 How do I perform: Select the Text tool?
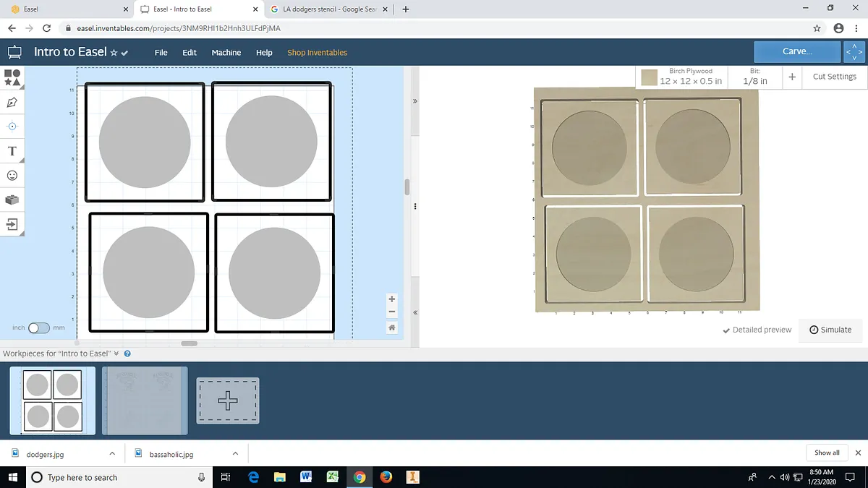point(12,151)
